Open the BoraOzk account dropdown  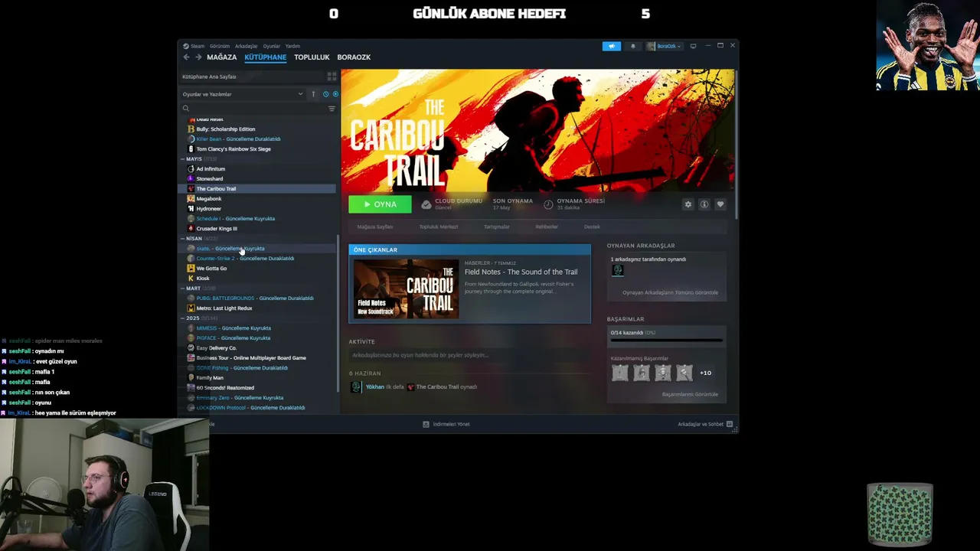(663, 46)
